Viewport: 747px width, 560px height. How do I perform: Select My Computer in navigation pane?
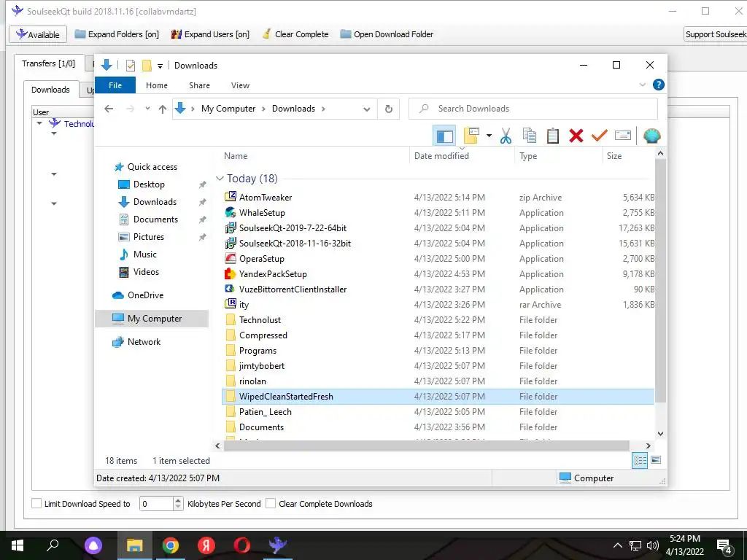[152, 319]
